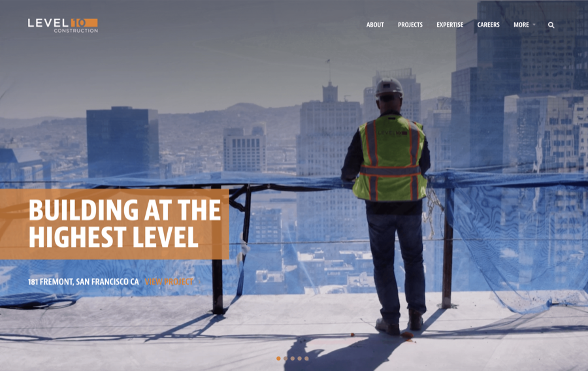Jump to the fourth carousel dot
This screenshot has width=588, height=371.
click(x=300, y=359)
